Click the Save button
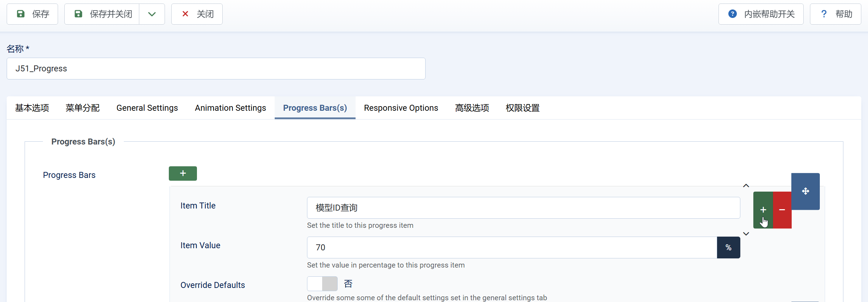 click(32, 14)
